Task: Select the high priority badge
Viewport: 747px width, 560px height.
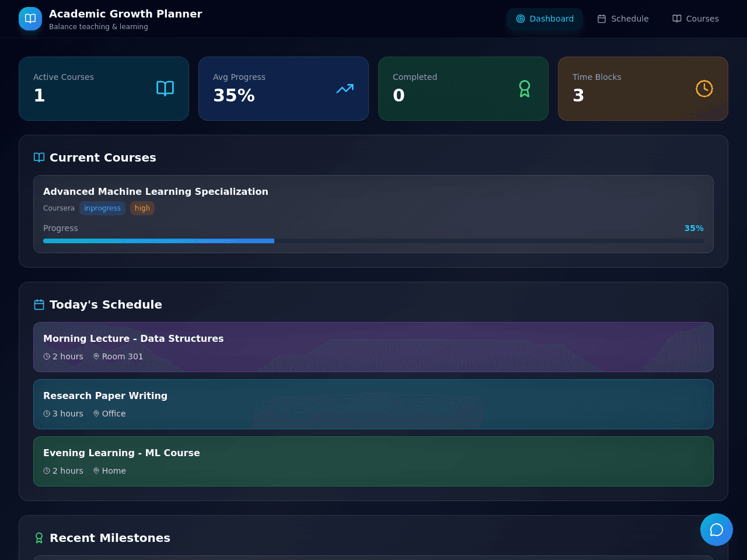Action: coord(142,208)
